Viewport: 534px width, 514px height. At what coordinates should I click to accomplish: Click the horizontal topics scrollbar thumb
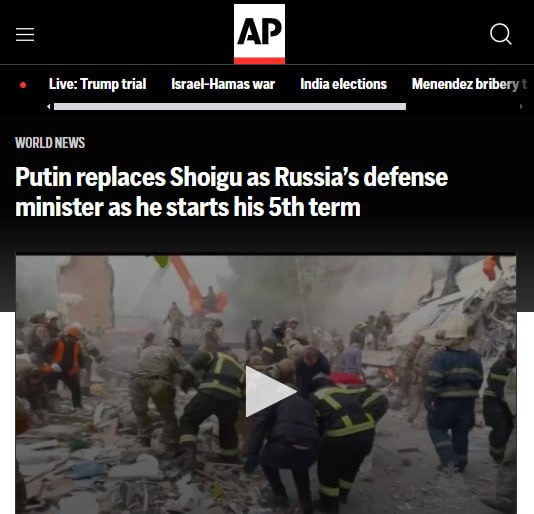230,107
